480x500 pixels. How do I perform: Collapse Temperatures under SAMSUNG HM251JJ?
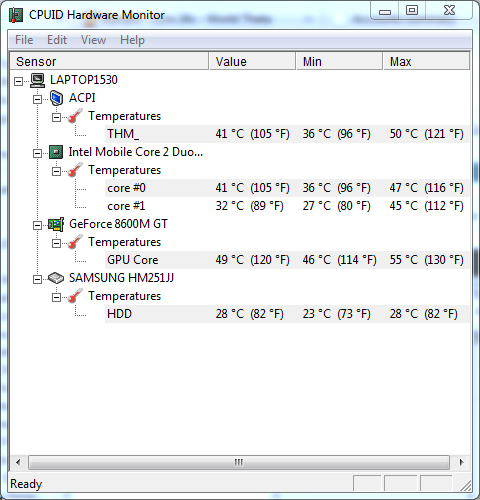[56, 297]
